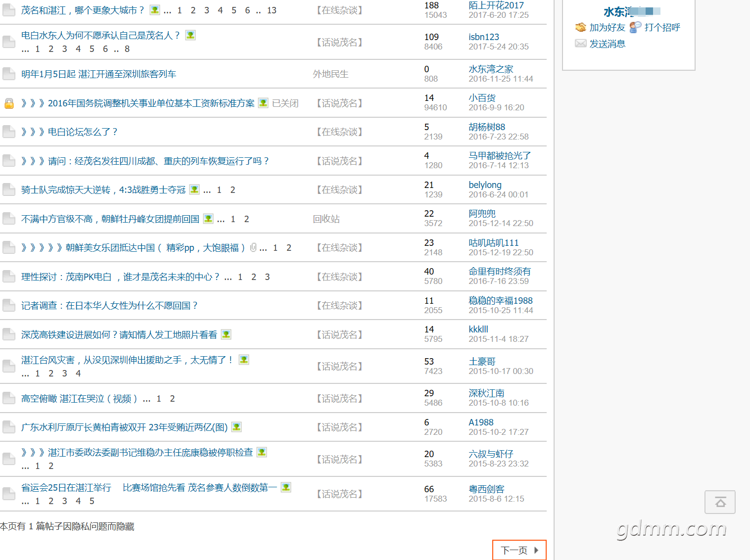The image size is (750, 560).
Task: Open user profile kkklll
Action: [478, 329]
